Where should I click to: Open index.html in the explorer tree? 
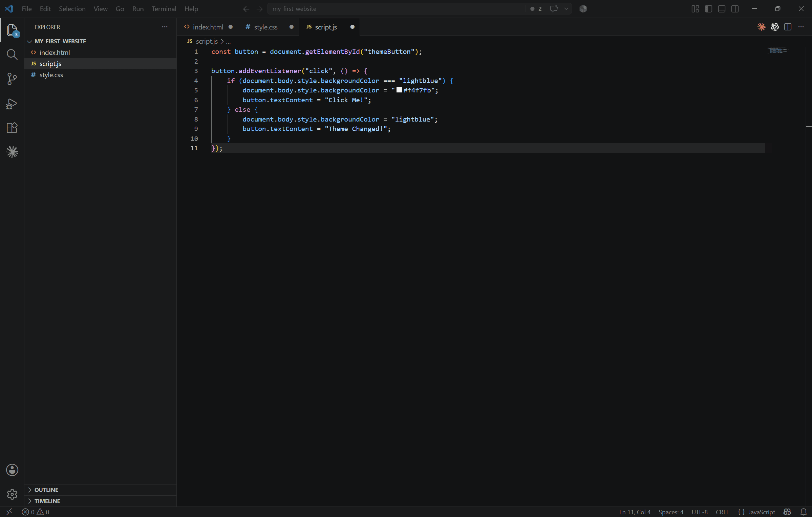(x=100, y=52)
